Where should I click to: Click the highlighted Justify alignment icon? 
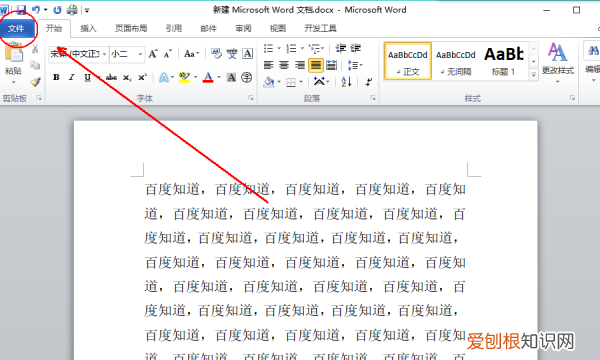(x=316, y=65)
